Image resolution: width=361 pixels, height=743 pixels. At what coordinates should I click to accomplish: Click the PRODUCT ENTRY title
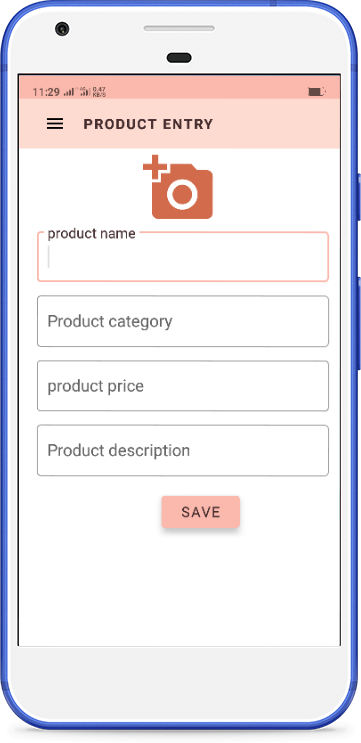(148, 124)
